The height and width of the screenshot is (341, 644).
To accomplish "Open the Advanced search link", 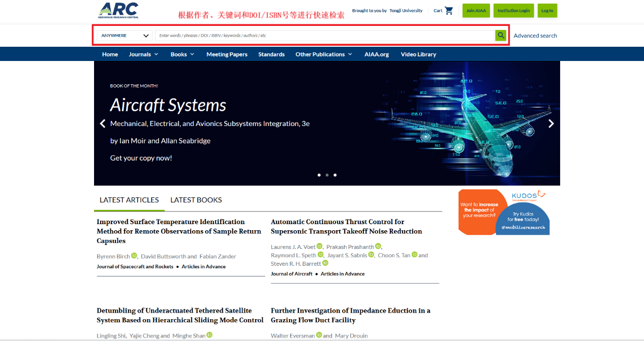I will 535,36.
